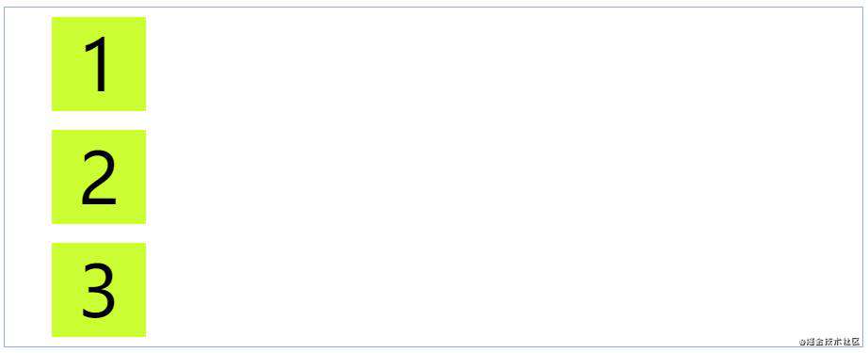This screenshot has height=353, width=868.
Task: Click the 稀土掘金技术社区 watermark text
Action: (833, 342)
